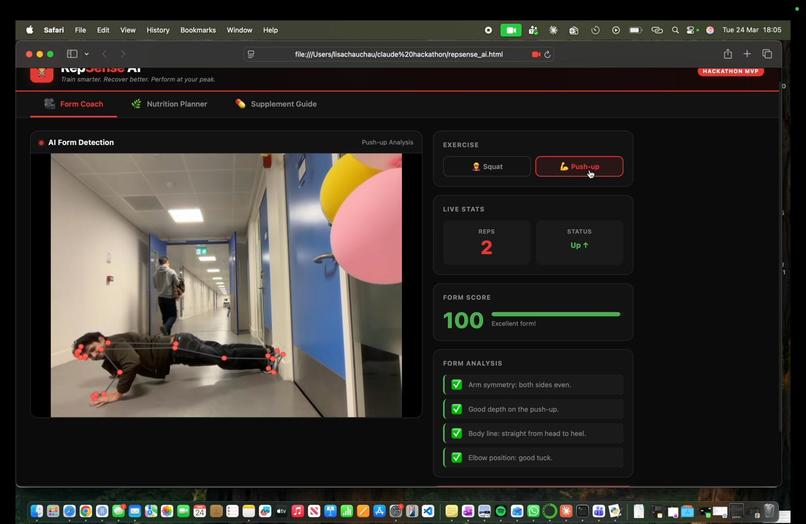Toggle the Good depth check mark
The height and width of the screenshot is (524, 806).
coord(456,409)
